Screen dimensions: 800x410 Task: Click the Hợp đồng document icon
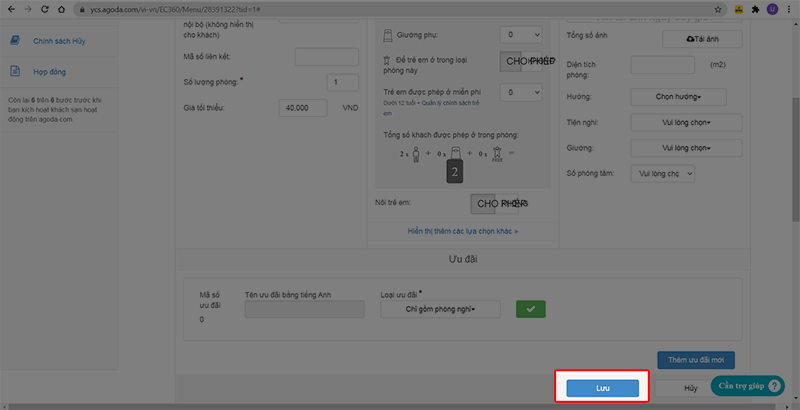[16, 72]
